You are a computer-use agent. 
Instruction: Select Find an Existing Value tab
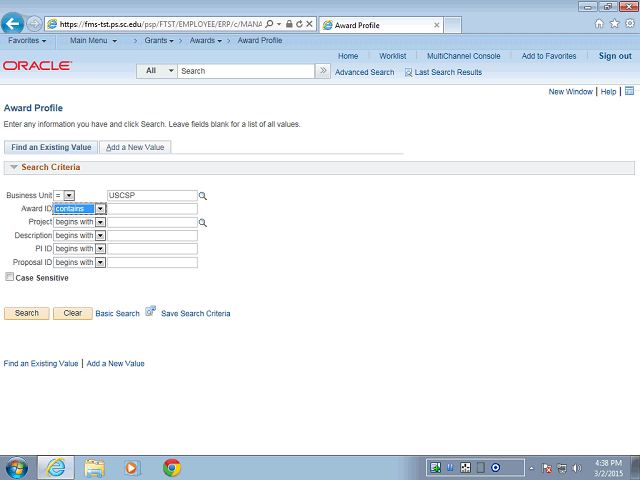51,147
